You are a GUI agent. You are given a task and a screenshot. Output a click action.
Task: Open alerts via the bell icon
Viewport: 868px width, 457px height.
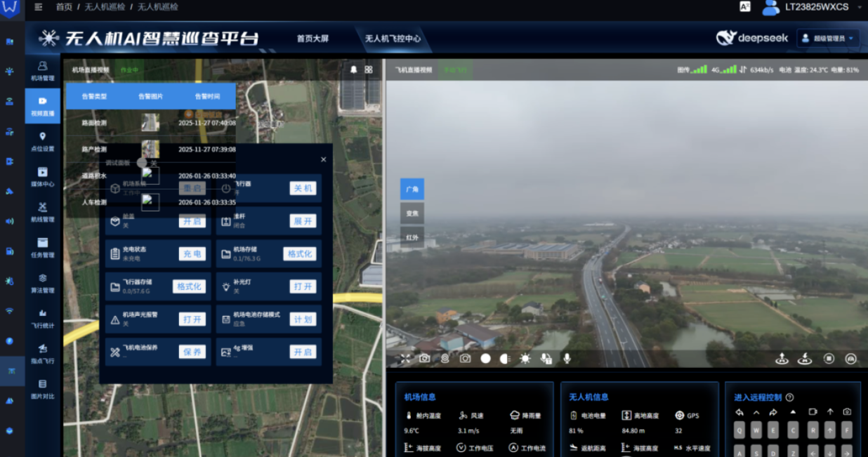click(354, 69)
